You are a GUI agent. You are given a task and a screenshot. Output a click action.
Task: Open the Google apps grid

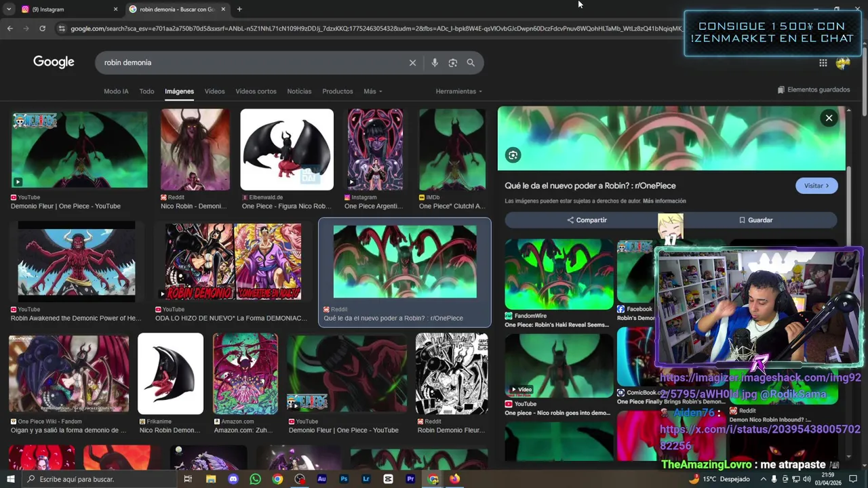coord(823,63)
